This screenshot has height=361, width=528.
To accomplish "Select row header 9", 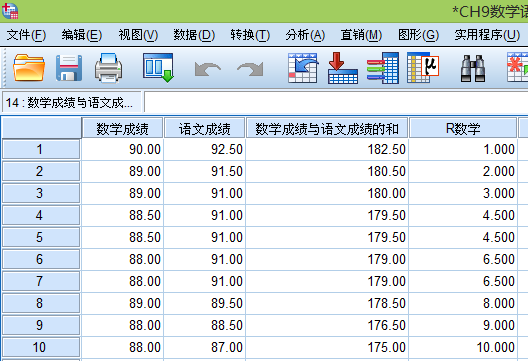I will [x=41, y=325].
